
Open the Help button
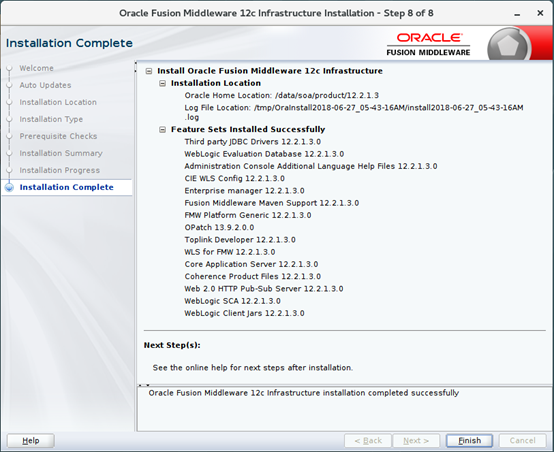31,441
